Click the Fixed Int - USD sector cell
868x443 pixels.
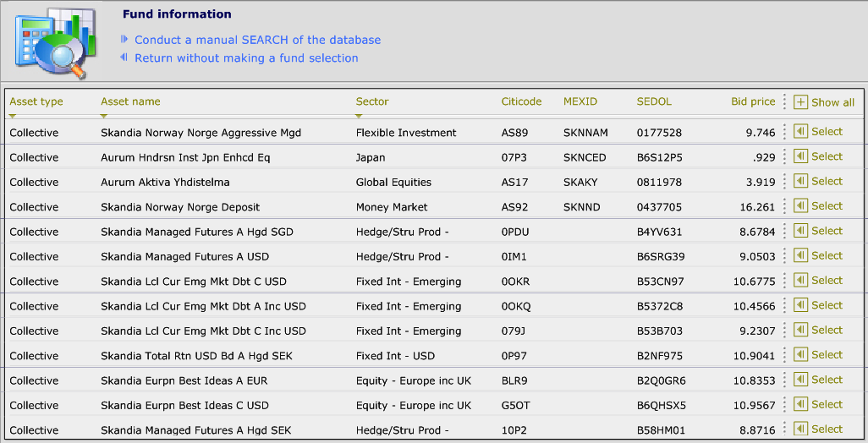click(x=395, y=356)
